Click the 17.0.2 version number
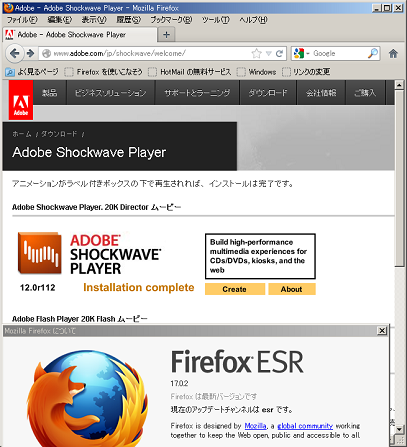This screenshot has width=407, height=447. click(x=179, y=383)
